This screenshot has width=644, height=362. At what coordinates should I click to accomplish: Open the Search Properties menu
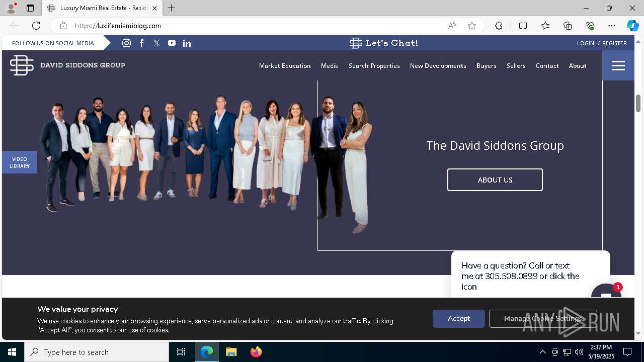pyautogui.click(x=374, y=66)
